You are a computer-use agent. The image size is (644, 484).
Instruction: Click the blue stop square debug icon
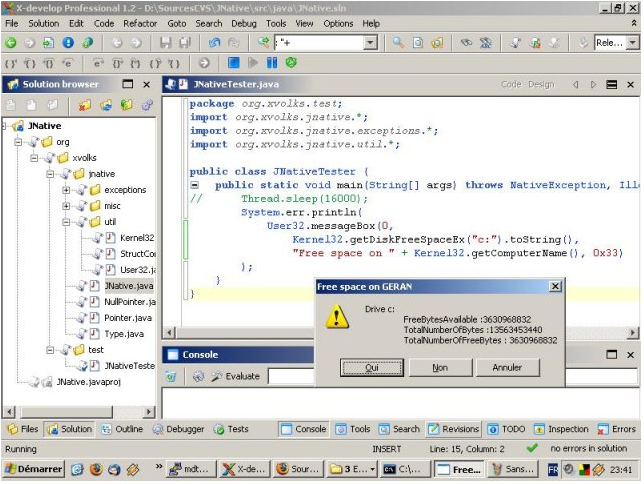pyautogui.click(x=233, y=63)
